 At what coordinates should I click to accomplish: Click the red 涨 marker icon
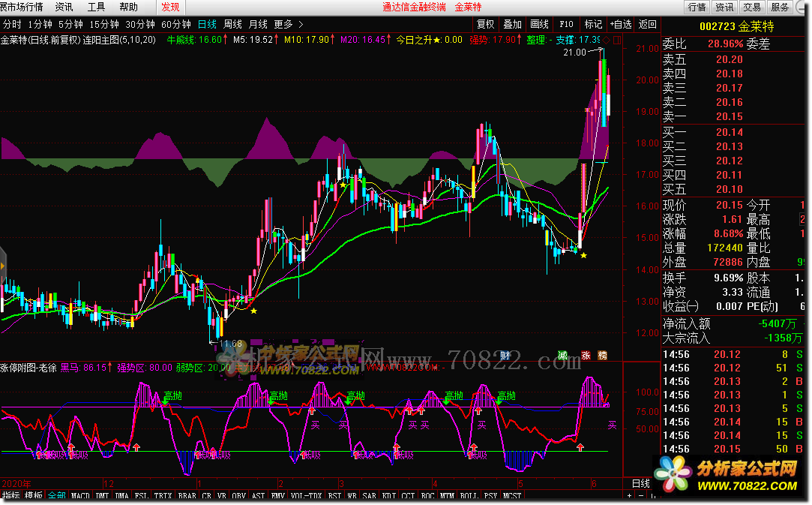(x=586, y=355)
